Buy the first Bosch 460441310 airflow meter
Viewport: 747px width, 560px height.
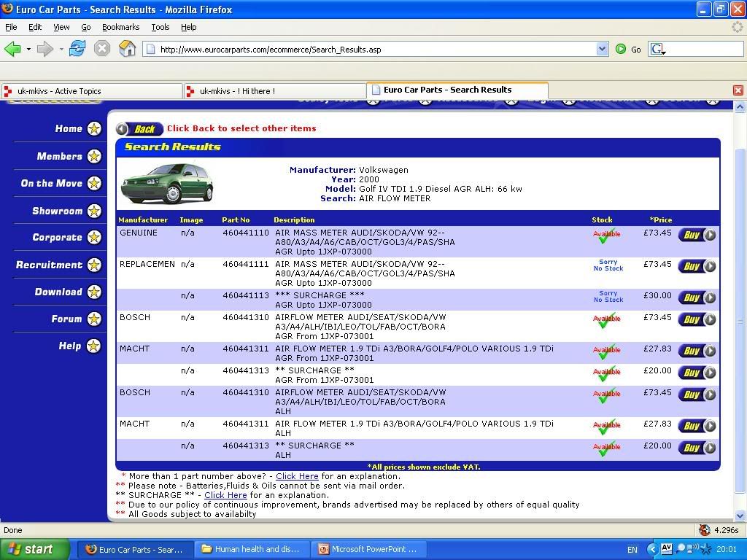[697, 319]
